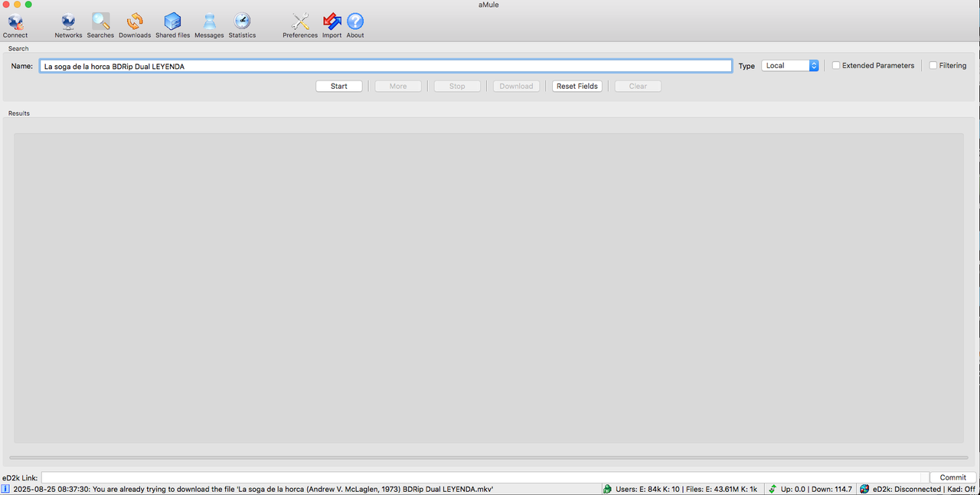
Task: Open the About dialog
Action: tap(355, 25)
